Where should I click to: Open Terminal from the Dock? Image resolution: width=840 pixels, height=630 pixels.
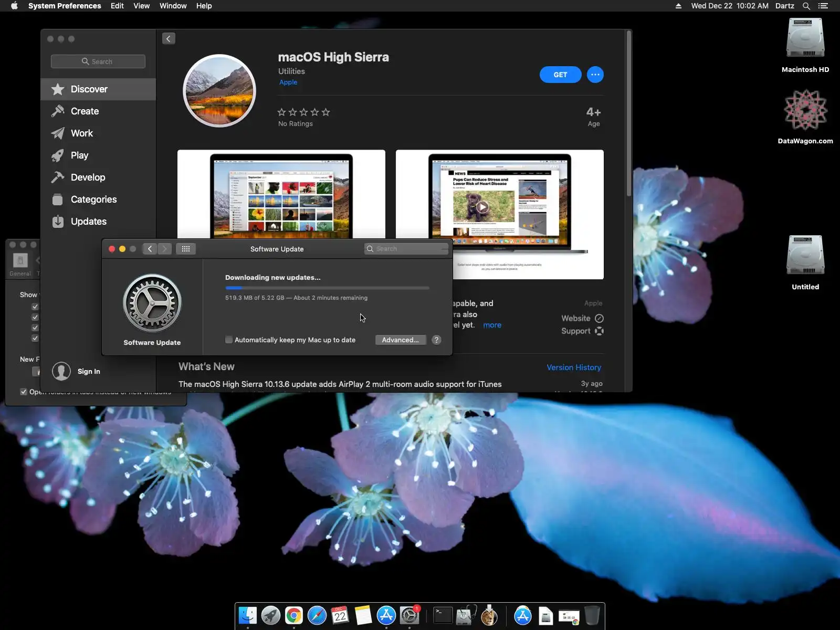pos(443,615)
